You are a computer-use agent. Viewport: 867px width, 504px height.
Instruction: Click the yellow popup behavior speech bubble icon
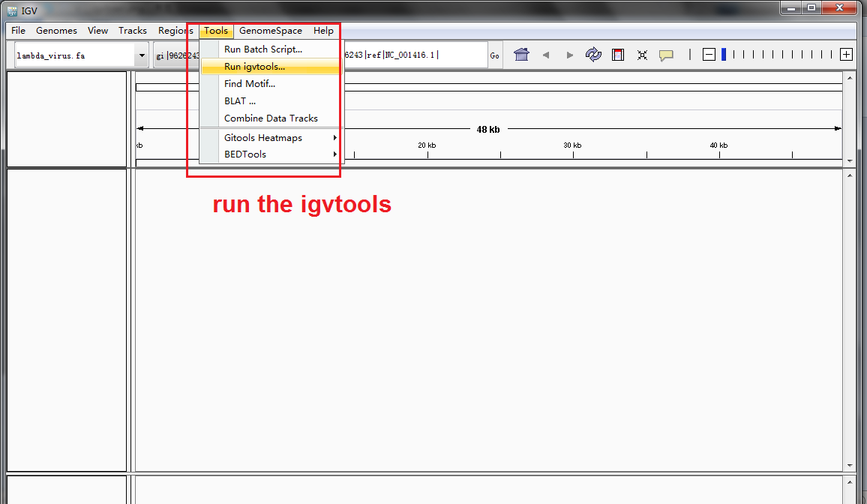[666, 55]
